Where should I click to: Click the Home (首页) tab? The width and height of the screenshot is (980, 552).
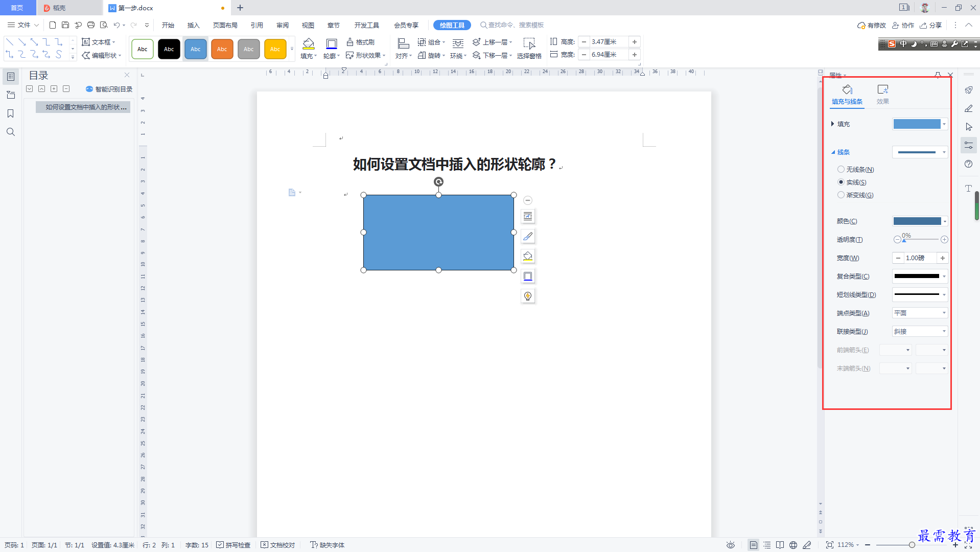click(x=17, y=8)
